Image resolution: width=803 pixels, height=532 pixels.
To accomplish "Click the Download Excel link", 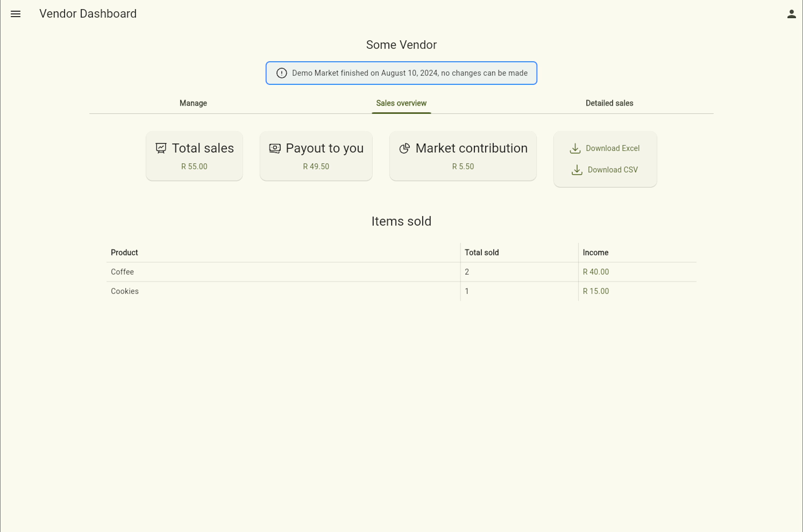I will pyautogui.click(x=612, y=148).
